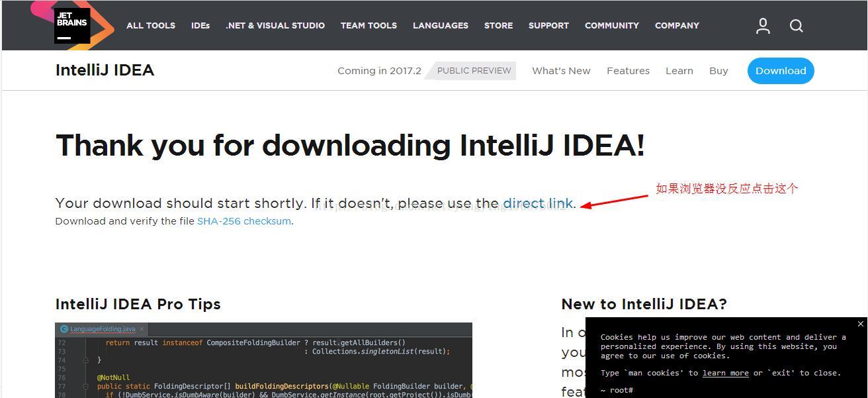Click the Thank you for downloading heading
Viewport: 868px width, 398px height.
click(350, 146)
